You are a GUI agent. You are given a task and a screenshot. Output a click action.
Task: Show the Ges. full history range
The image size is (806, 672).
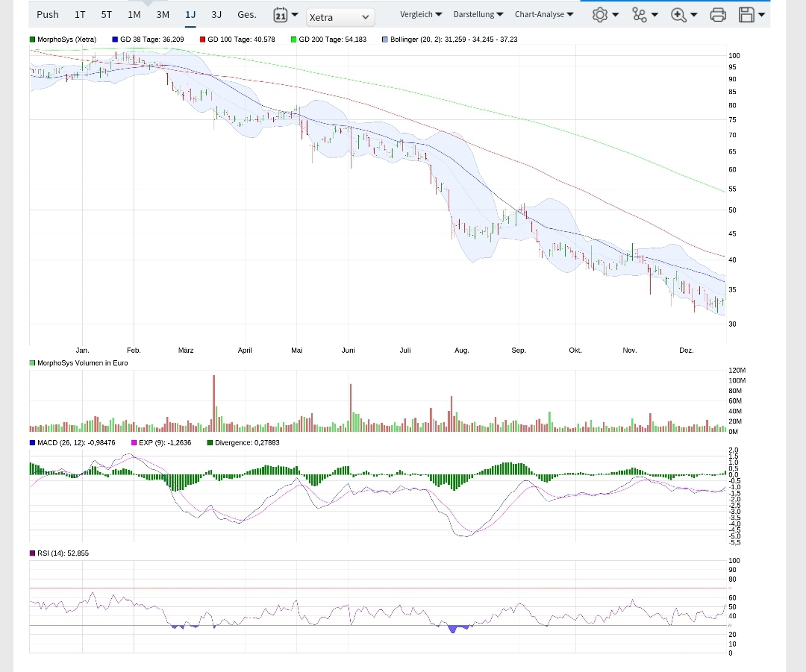(247, 14)
